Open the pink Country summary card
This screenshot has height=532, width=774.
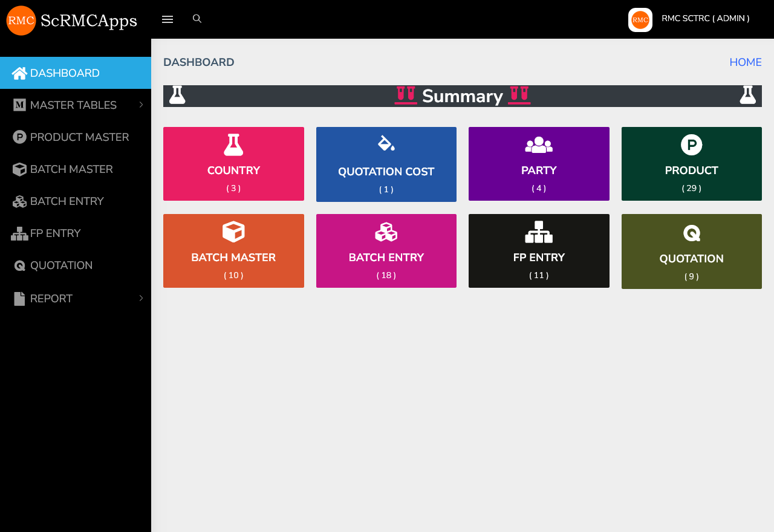pos(233,164)
